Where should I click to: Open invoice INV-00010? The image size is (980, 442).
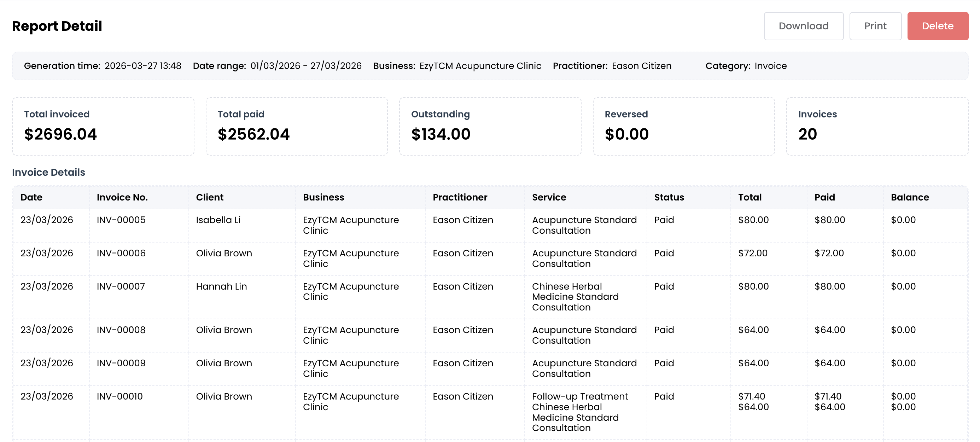(120, 396)
